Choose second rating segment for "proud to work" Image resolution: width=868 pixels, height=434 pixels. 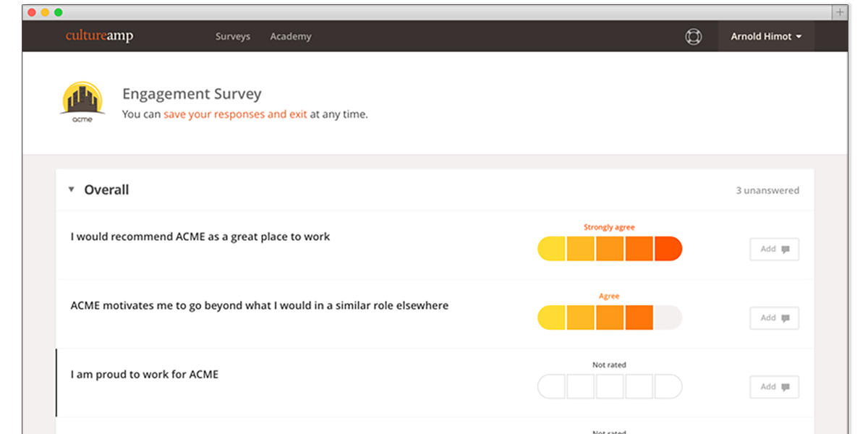pyautogui.click(x=581, y=386)
